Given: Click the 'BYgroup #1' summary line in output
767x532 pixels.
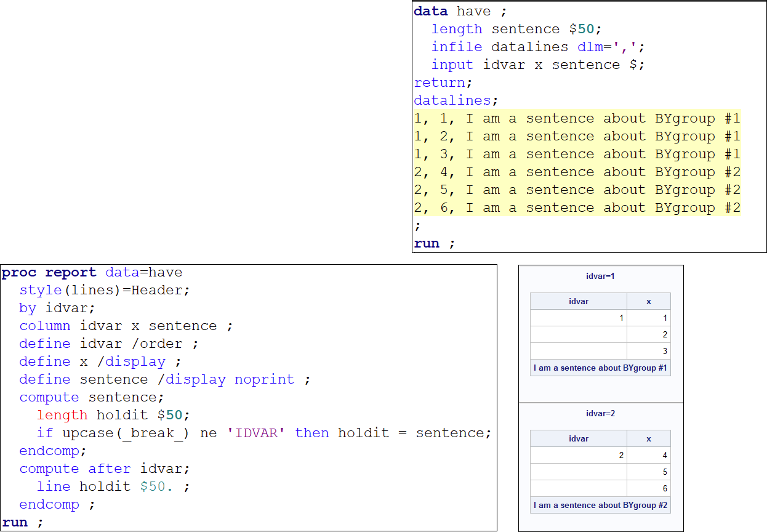Looking at the screenshot, I should (600, 368).
